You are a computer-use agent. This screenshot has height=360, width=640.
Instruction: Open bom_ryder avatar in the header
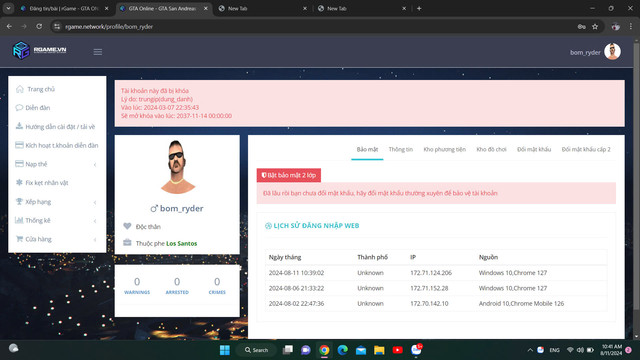(x=612, y=52)
